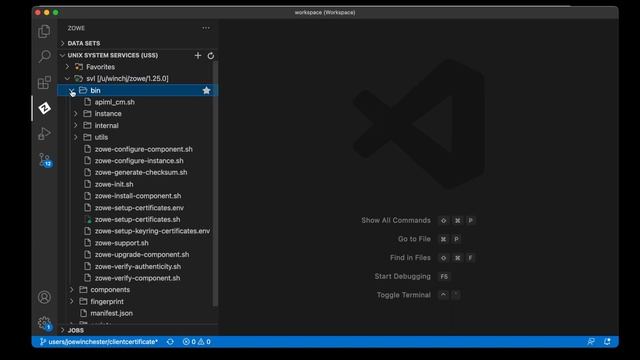Image resolution: width=640 pixels, height=360 pixels.
Task: Open notifications bell in status bar
Action: pos(607,342)
